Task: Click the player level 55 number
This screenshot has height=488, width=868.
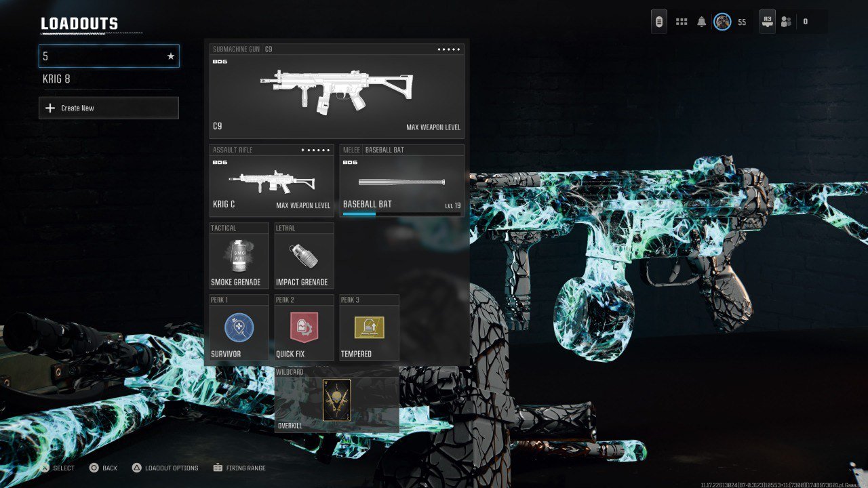Action: (742, 22)
